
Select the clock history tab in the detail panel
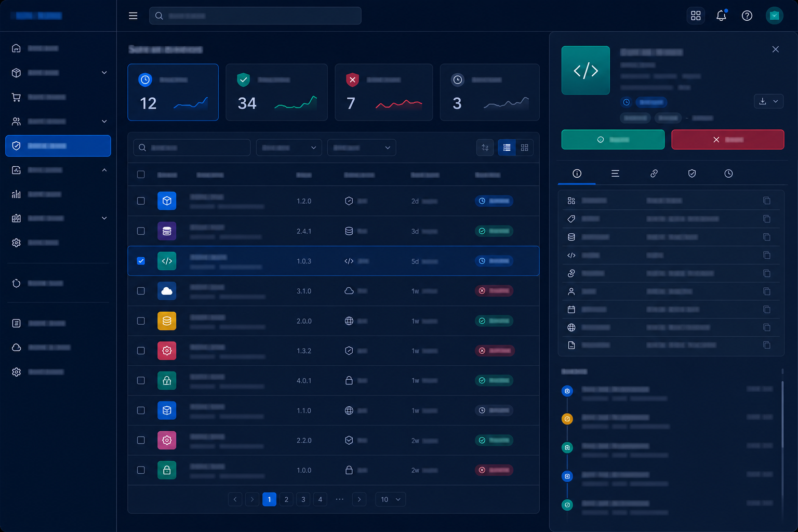(728, 174)
